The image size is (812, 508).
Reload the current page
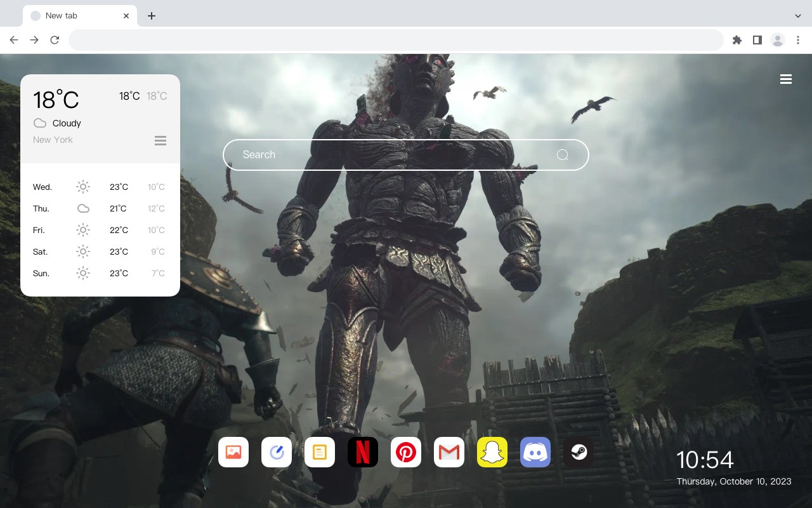click(55, 40)
